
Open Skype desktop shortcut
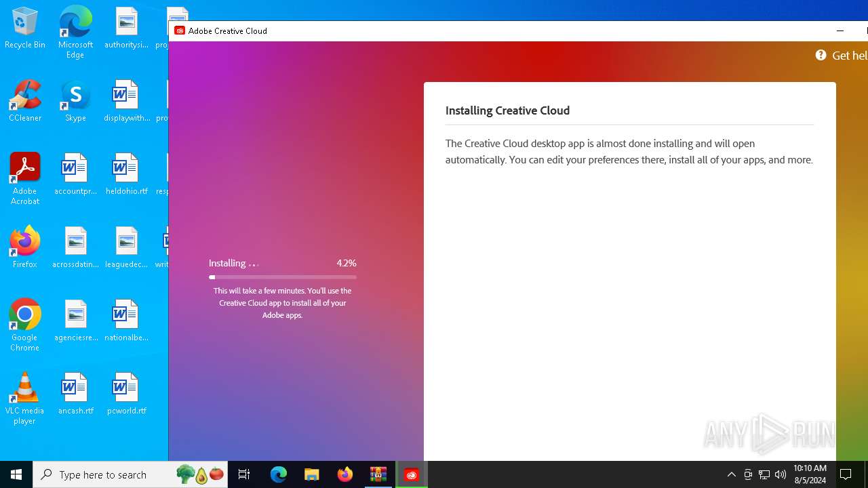[75, 102]
